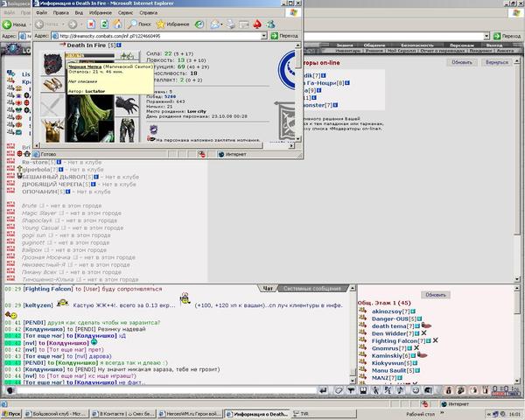Click the info icon next to ДРОБЯЩИЙ ЧЕРЕПА[5]
The image size is (525, 420).
pyautogui.click(x=94, y=185)
